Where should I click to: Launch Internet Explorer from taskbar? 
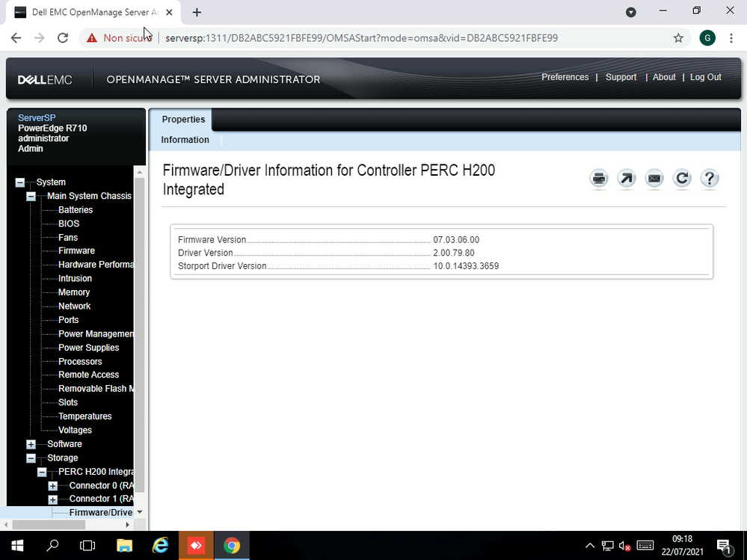coord(160,546)
